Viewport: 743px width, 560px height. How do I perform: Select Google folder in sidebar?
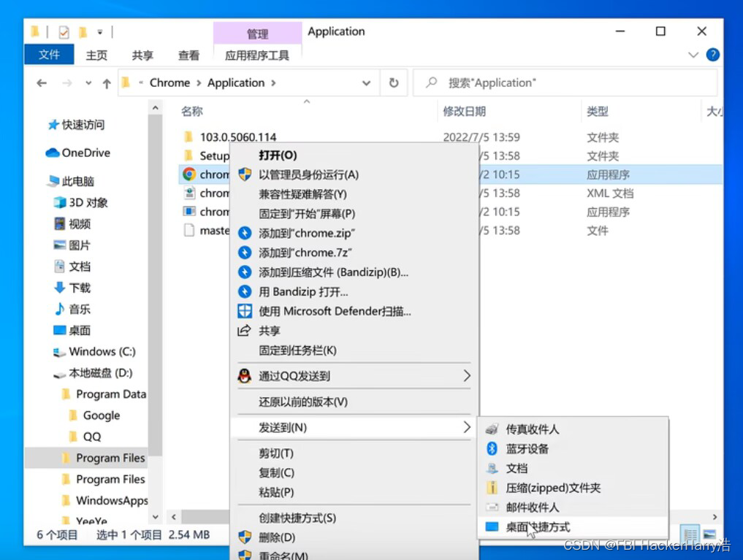[94, 415]
